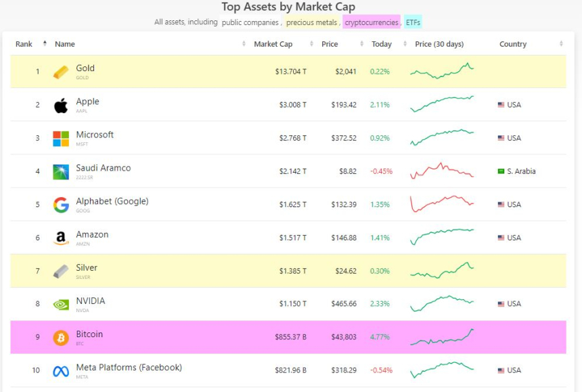
Task: Open the ETFs category link
Action: pos(413,22)
